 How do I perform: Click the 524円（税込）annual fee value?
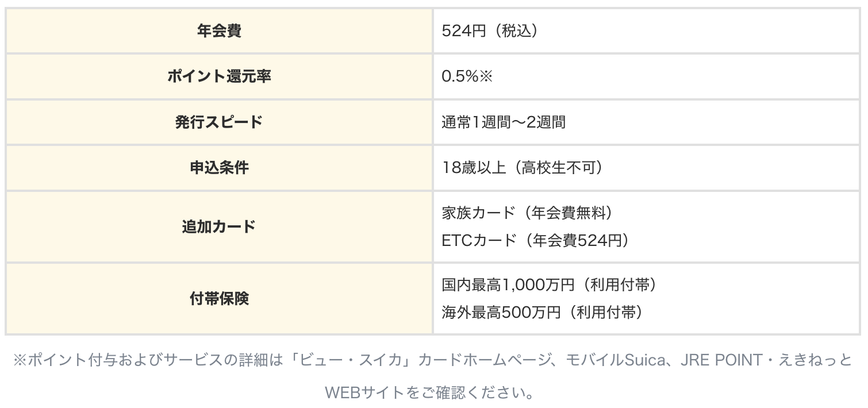coord(490,31)
